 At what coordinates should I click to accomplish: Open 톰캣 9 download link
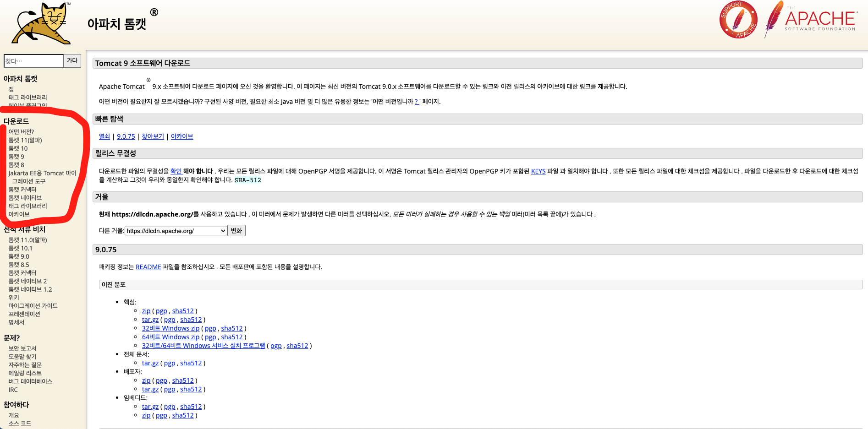[x=16, y=157]
